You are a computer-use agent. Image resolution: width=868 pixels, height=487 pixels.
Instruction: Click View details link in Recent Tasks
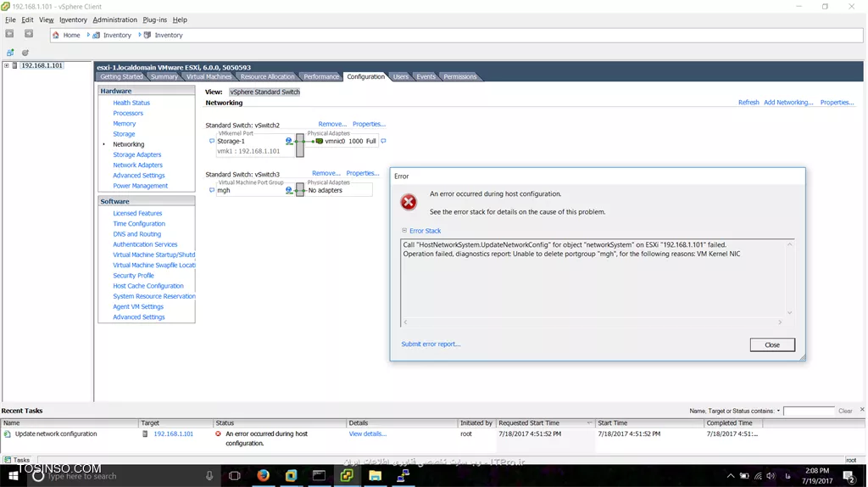coord(368,434)
